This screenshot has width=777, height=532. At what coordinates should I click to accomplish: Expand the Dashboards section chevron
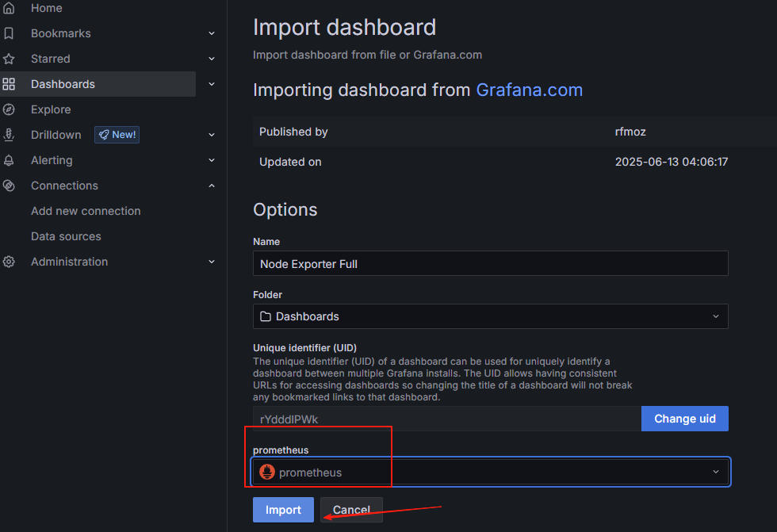coord(212,84)
